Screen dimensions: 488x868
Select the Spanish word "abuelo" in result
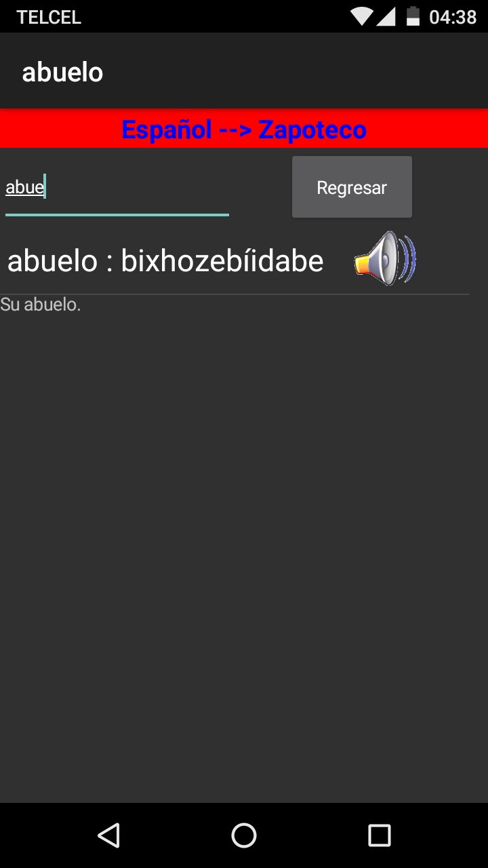[52, 260]
